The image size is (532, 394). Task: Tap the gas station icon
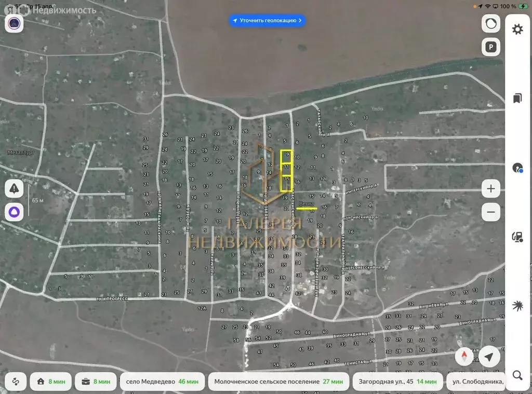coord(517,237)
